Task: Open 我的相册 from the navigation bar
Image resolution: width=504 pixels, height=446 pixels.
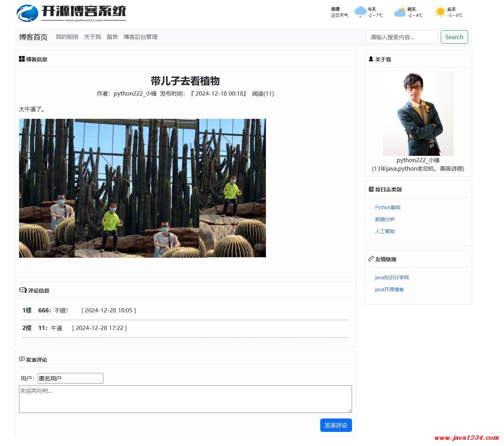Action: tap(67, 37)
